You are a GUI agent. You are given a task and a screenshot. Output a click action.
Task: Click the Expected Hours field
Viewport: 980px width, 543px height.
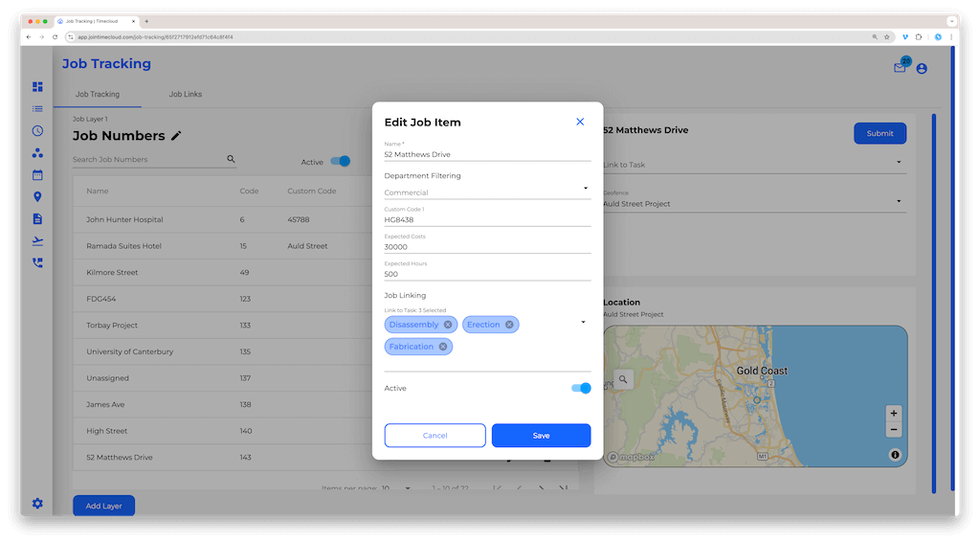[487, 273]
